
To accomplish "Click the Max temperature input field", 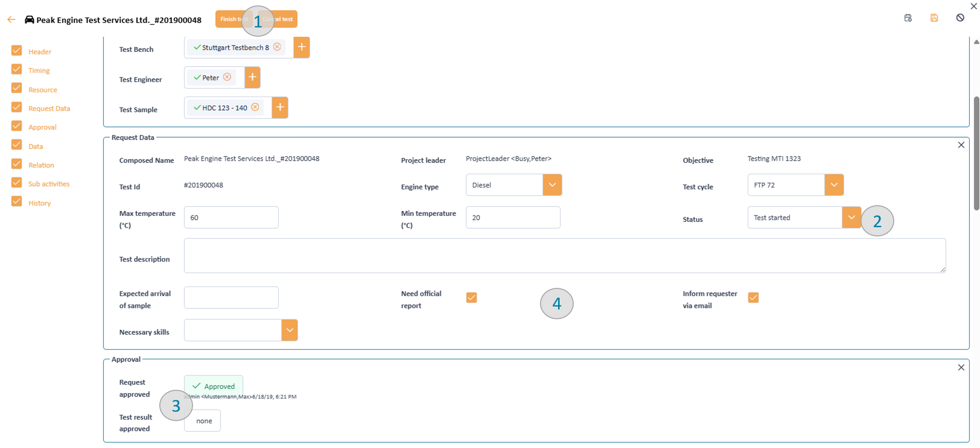I will pos(231,217).
